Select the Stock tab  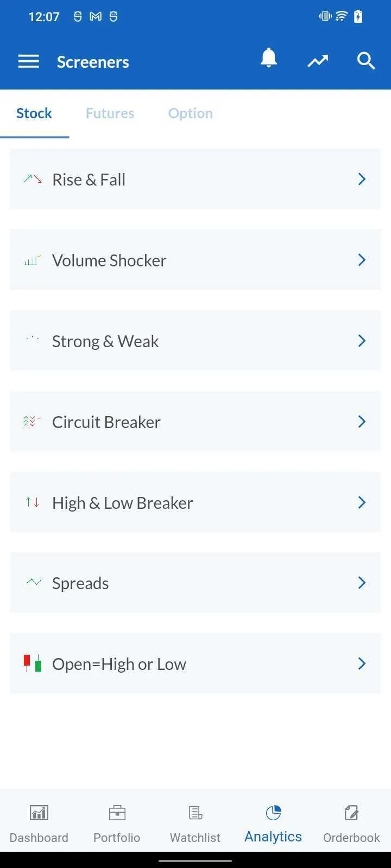[34, 113]
